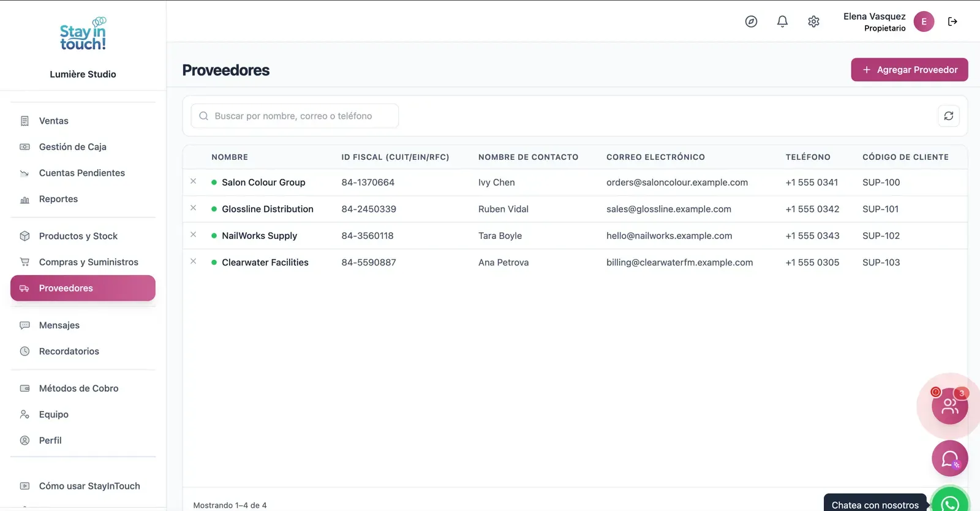
Task: Remove NailWorks Supply row with X
Action: pos(193,235)
